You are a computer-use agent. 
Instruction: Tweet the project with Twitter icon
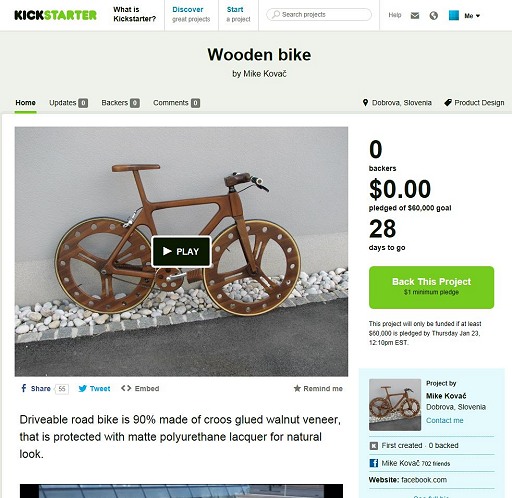coord(94,388)
